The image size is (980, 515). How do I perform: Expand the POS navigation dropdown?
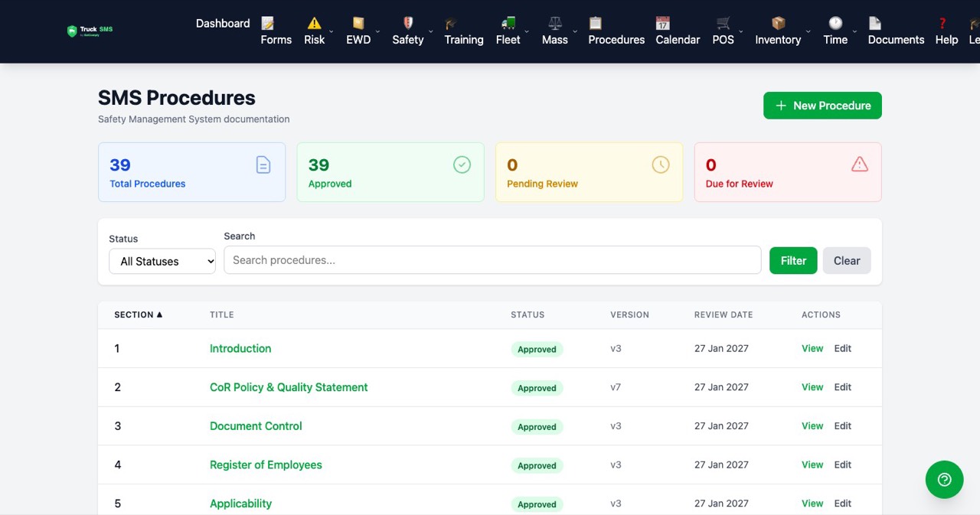pyautogui.click(x=740, y=32)
